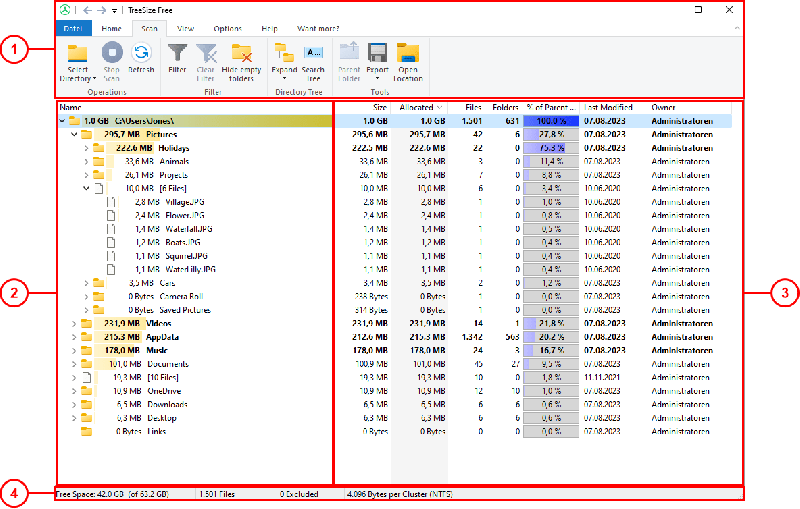The width and height of the screenshot is (800, 509).
Task: Expand the Holidays folder node
Action: point(87,147)
